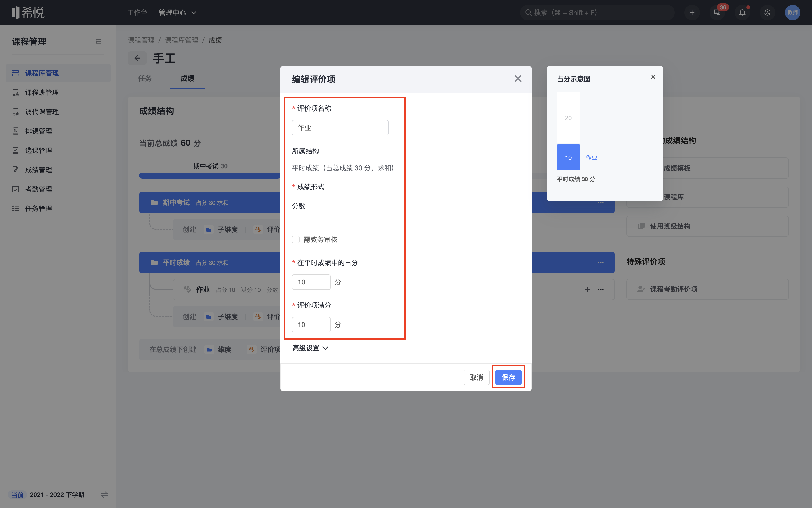
Task: Click the 评价项名称 input with 作业
Action: 340,128
